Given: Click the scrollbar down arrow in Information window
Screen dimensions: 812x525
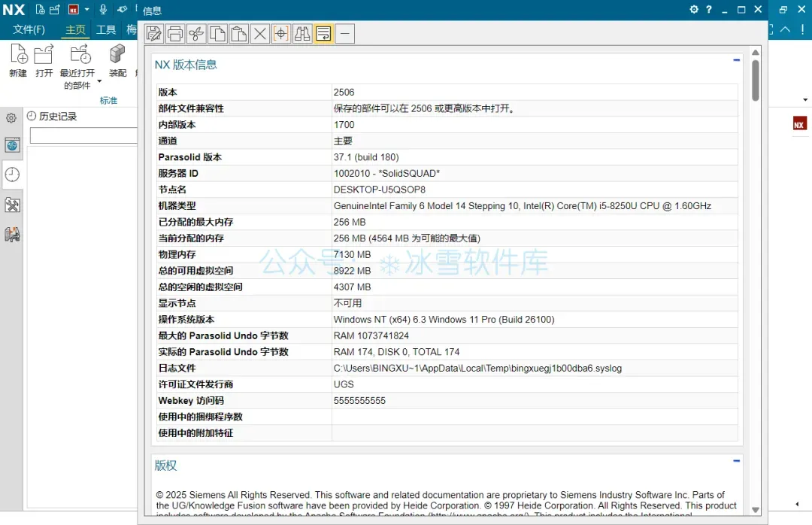Looking at the screenshot, I should coord(756,509).
